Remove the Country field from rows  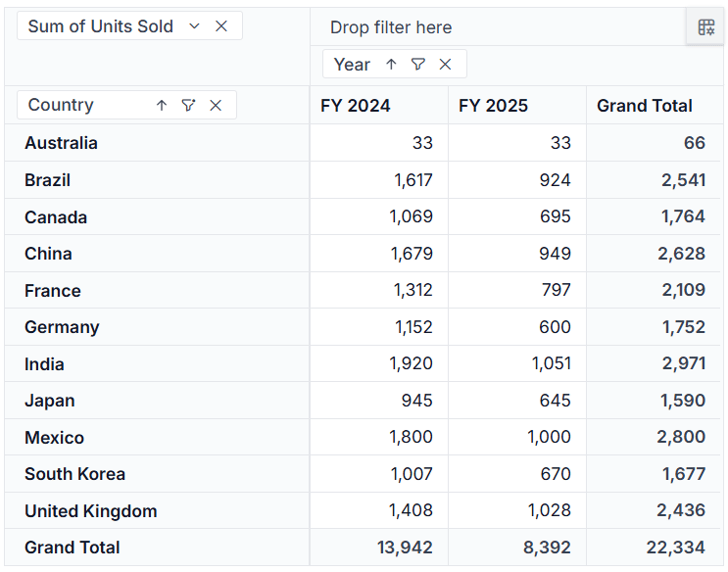pos(216,106)
